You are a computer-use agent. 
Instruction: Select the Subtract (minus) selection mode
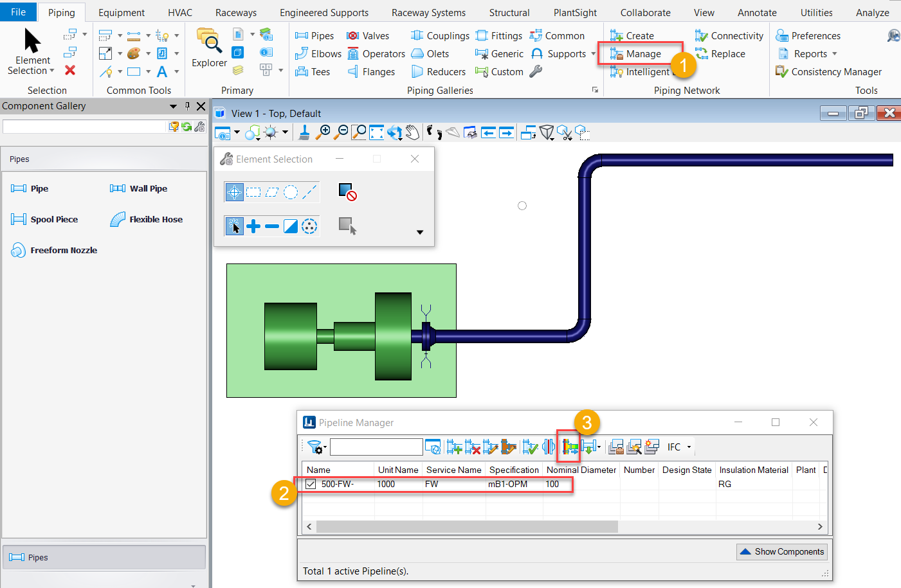click(x=272, y=226)
